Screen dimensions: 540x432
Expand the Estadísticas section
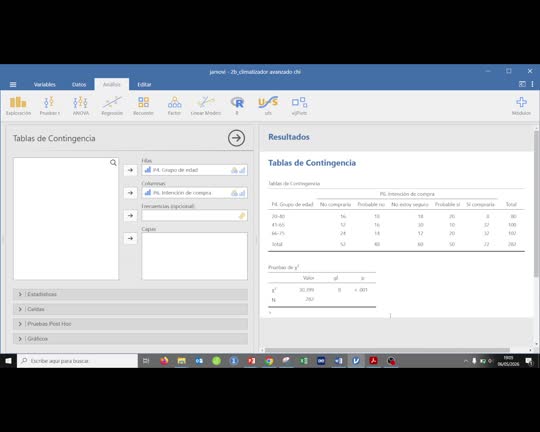131,294
